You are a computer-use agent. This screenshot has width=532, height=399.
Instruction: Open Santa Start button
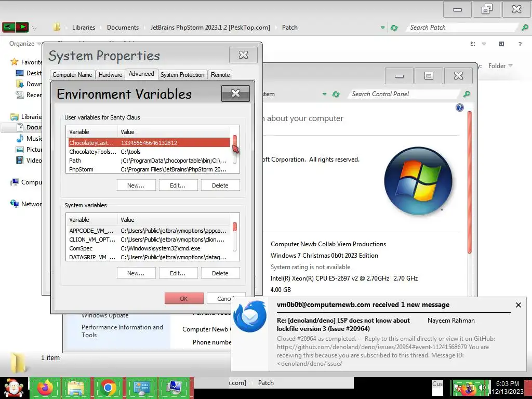14,388
